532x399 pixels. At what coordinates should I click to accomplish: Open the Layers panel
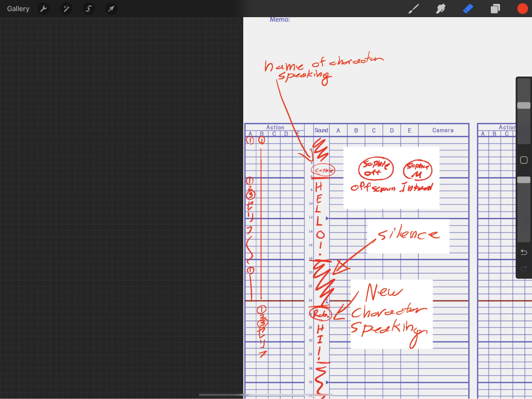[x=495, y=9]
